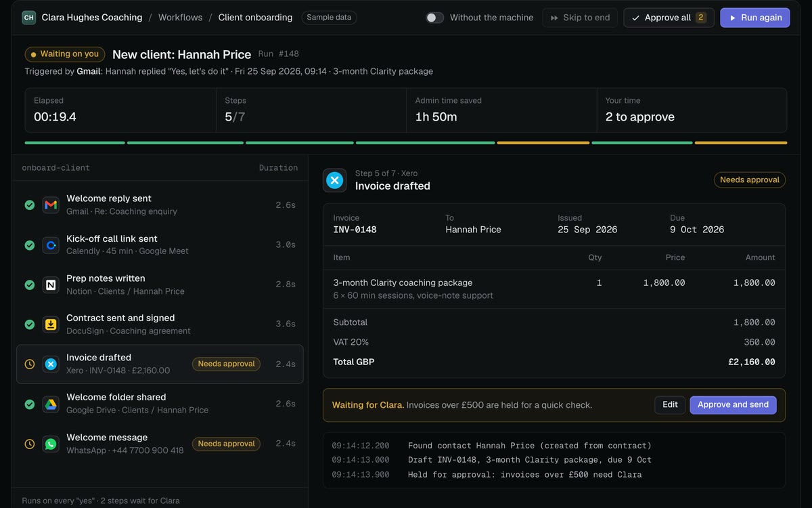Image resolution: width=812 pixels, height=508 pixels.
Task: Click the green check on Welcome reply sent
Action: pos(30,205)
